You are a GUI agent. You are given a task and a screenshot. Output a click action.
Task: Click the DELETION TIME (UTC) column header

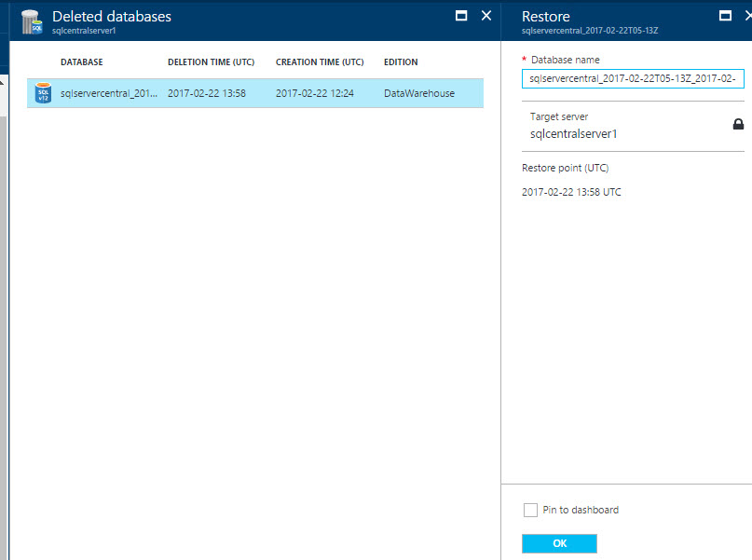tap(211, 61)
